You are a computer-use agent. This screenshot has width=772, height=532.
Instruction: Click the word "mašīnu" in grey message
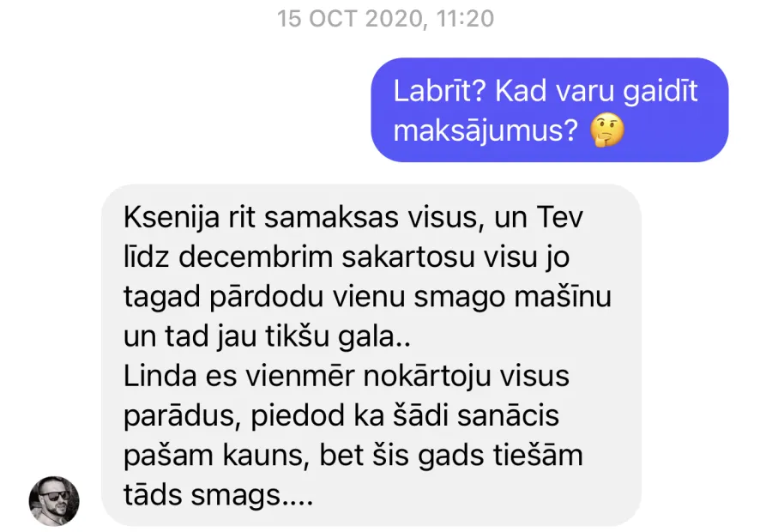click(x=562, y=297)
